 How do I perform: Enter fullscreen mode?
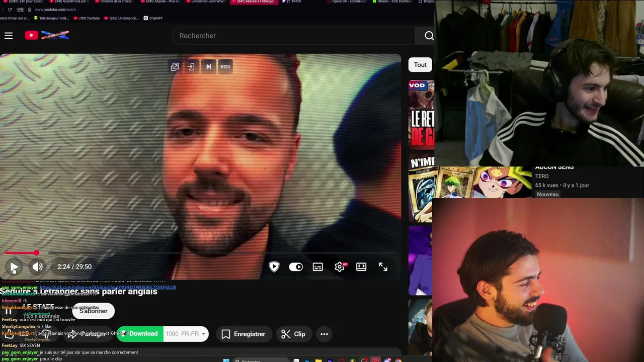pyautogui.click(x=383, y=267)
